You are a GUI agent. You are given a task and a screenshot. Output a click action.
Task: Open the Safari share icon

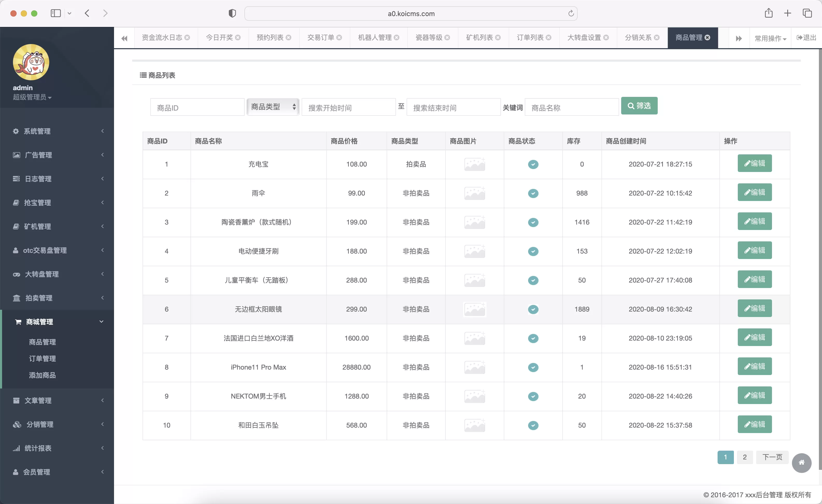(x=769, y=13)
